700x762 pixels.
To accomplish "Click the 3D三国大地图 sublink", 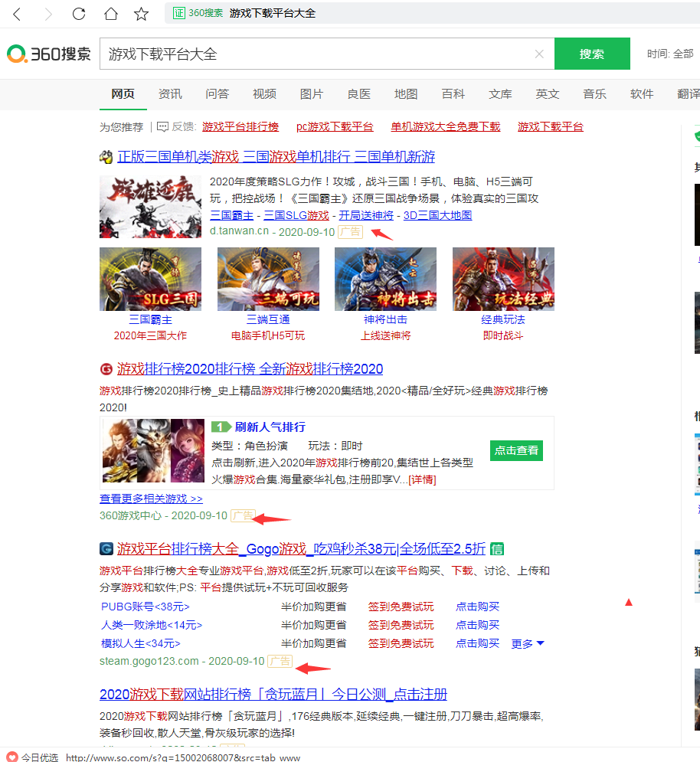I will click(437, 215).
